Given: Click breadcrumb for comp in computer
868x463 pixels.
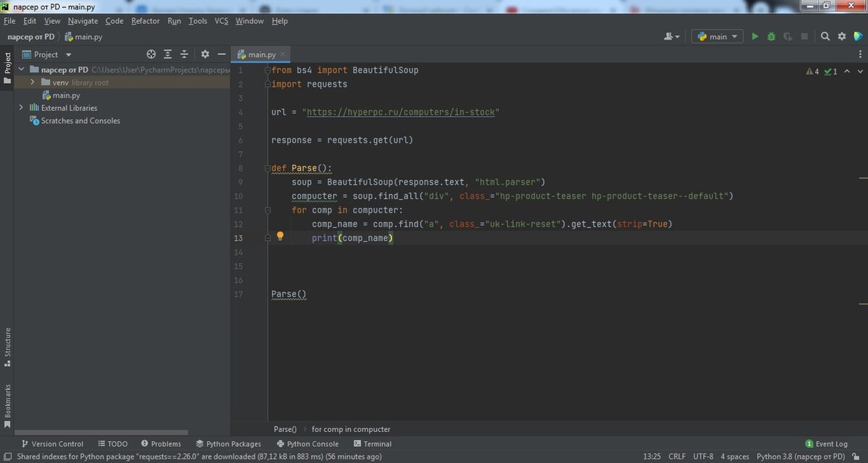Looking at the screenshot, I should pos(351,429).
